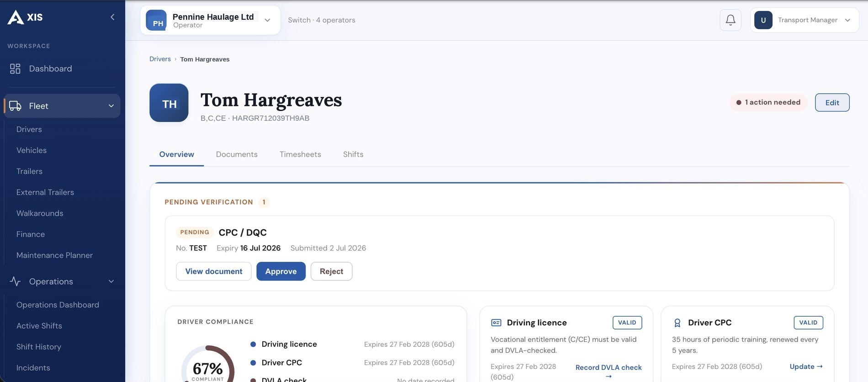Image resolution: width=868 pixels, height=382 pixels.
Task: Open the Dashboard grid icon
Action: click(15, 69)
